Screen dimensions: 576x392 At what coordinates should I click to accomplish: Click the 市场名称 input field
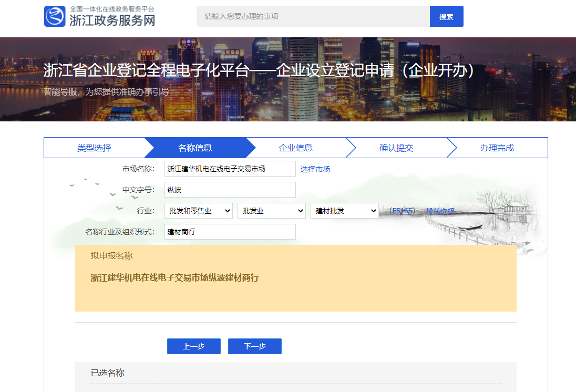tap(230, 169)
